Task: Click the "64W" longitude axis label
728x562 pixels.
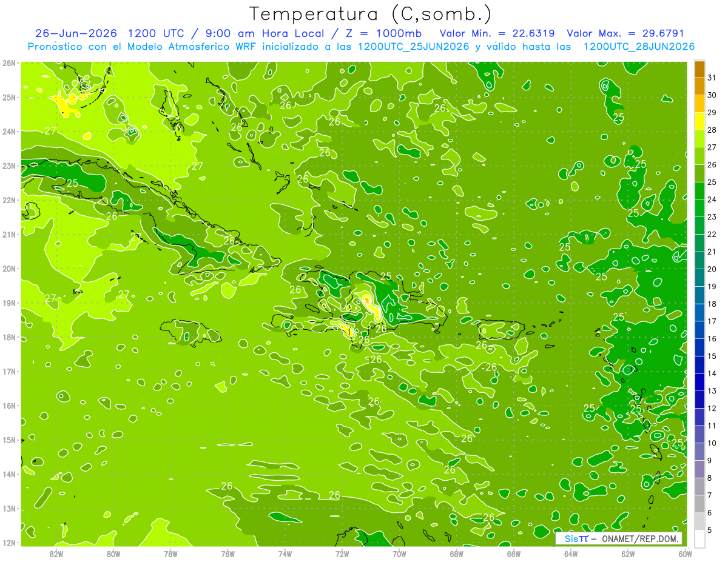Action: point(570,554)
